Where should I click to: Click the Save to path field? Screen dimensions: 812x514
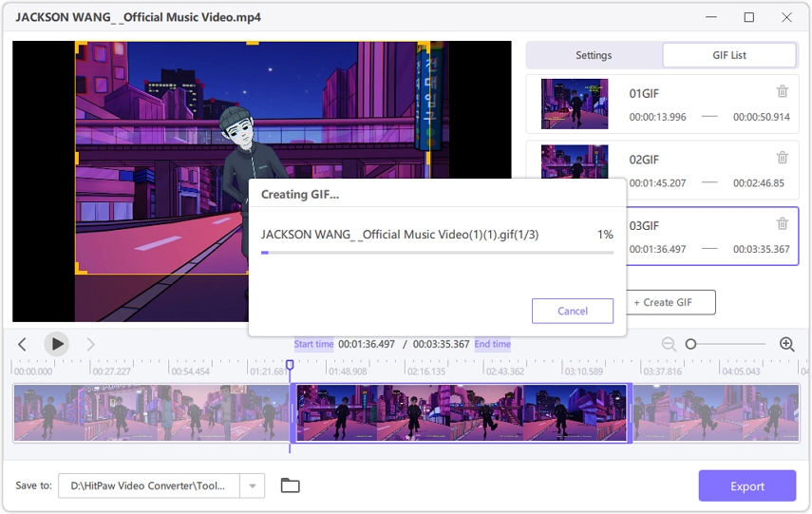pos(148,486)
